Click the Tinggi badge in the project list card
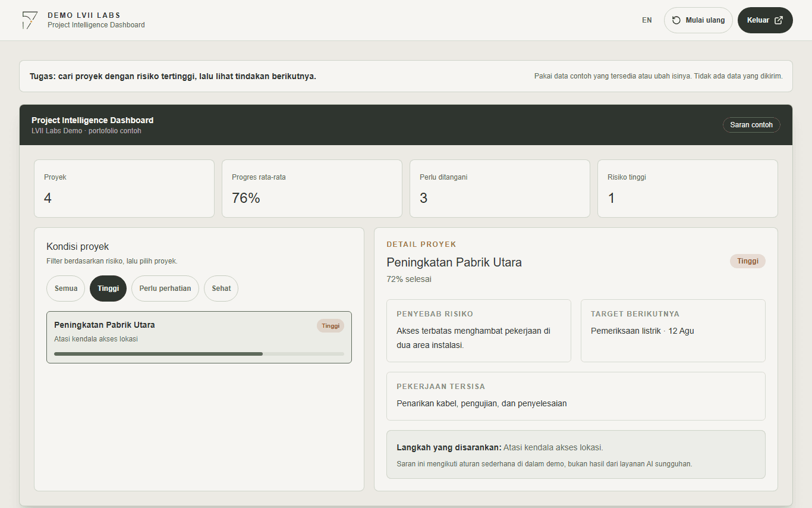Viewport: 812px width, 508px height. [x=331, y=326]
